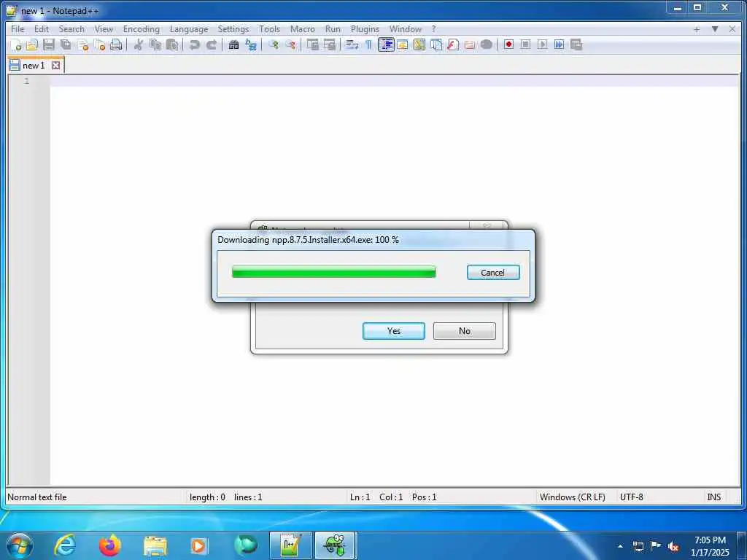Screen dimensions: 747x560
Task: Click the Zoom Out toolbar icon
Action: point(290,44)
